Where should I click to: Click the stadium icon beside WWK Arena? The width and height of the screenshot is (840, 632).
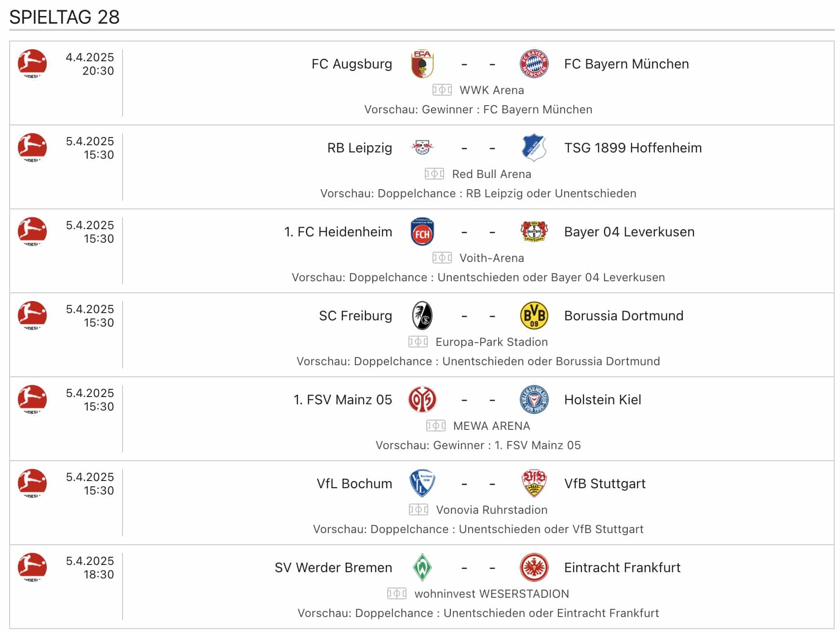[442, 90]
